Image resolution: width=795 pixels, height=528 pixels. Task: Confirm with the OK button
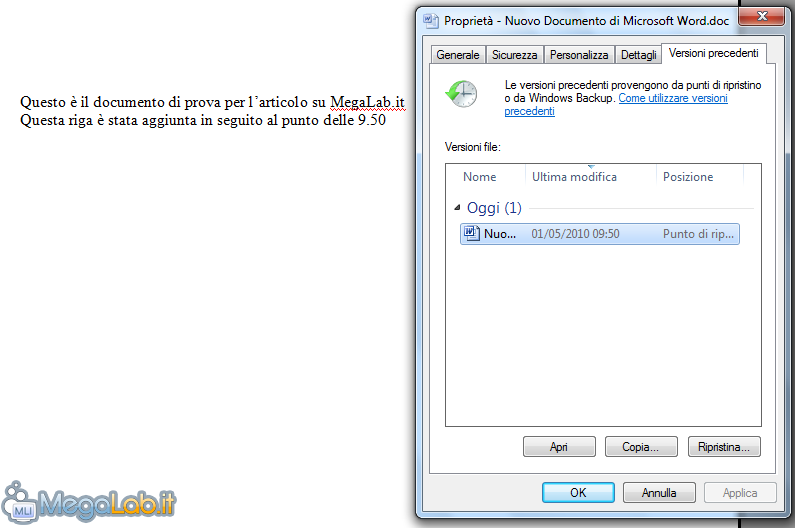pos(578,492)
